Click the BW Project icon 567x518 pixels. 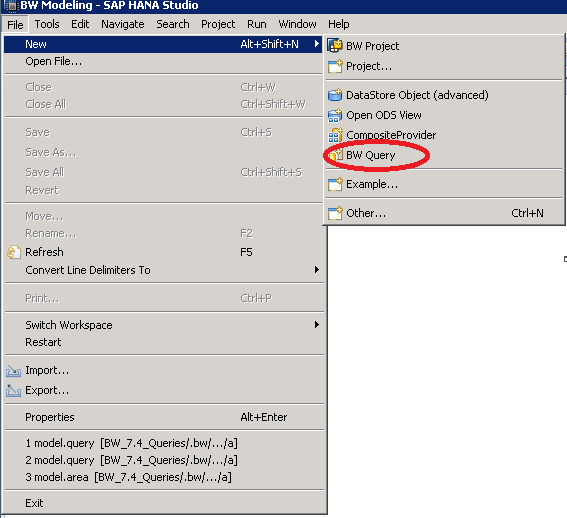335,46
